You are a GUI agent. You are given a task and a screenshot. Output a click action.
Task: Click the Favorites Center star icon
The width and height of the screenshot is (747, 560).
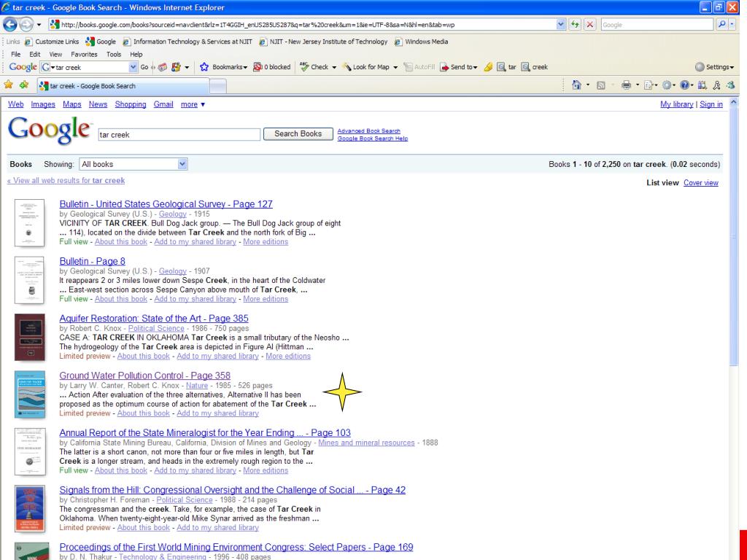[x=9, y=85]
